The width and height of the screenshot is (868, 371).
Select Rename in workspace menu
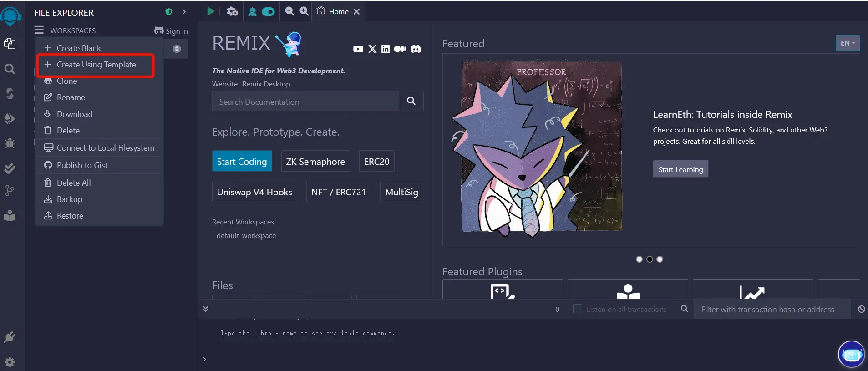pos(65,97)
